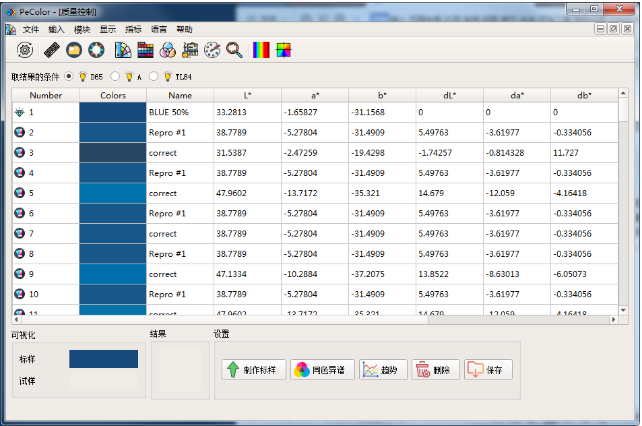This screenshot has width=642, height=426.
Task: Restore the inner document window
Action: (x=613, y=29)
